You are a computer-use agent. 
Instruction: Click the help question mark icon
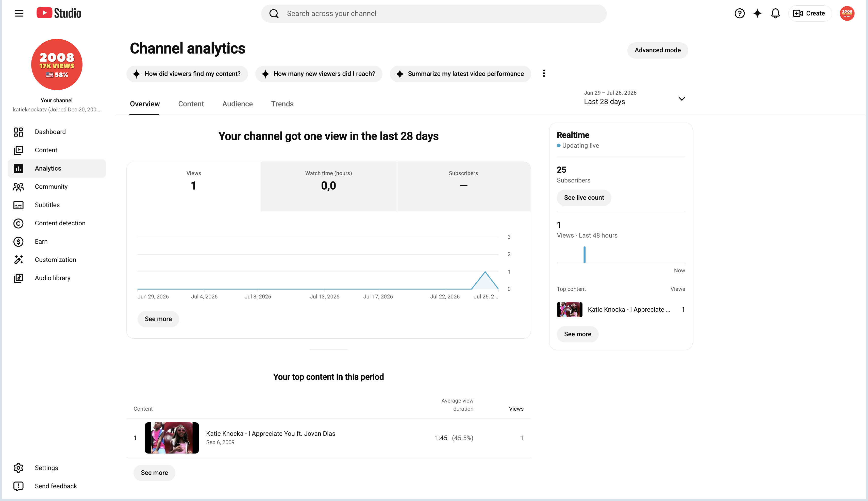pos(739,13)
